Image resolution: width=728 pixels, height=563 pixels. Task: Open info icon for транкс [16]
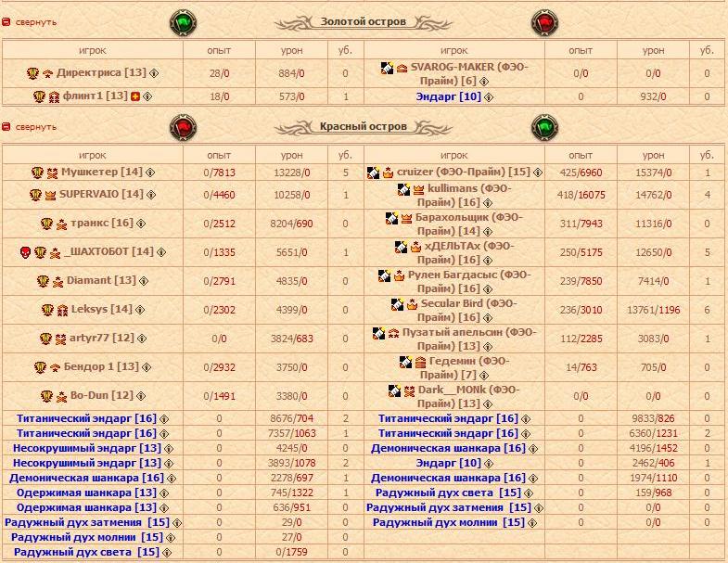[141, 224]
